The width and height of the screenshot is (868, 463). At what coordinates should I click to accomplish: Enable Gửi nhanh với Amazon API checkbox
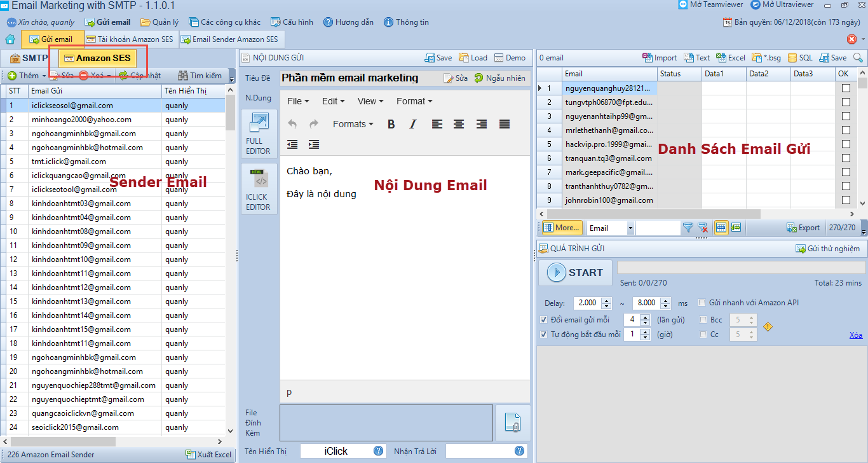click(x=702, y=303)
